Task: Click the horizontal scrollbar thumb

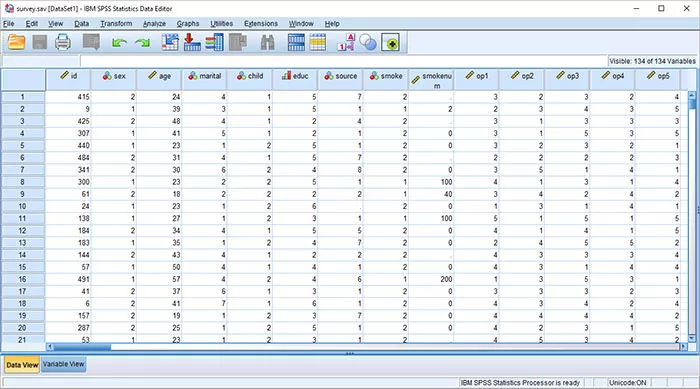Action: pyautogui.click(x=82, y=347)
